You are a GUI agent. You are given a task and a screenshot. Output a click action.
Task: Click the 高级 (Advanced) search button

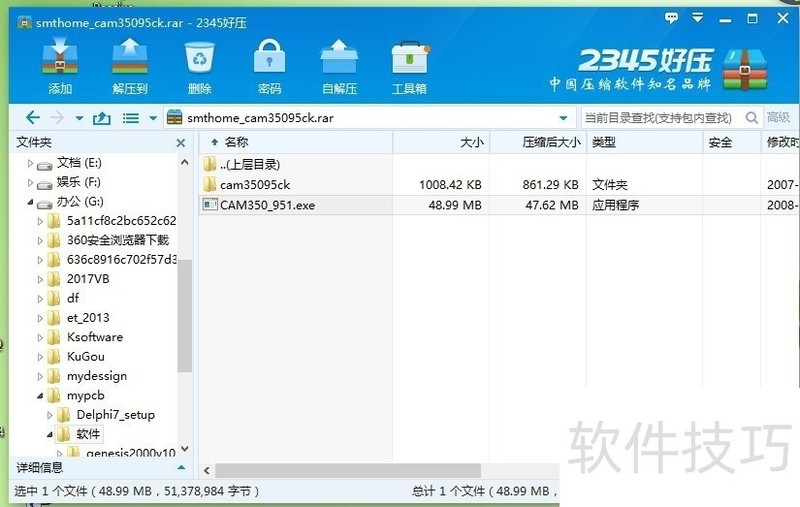[779, 118]
